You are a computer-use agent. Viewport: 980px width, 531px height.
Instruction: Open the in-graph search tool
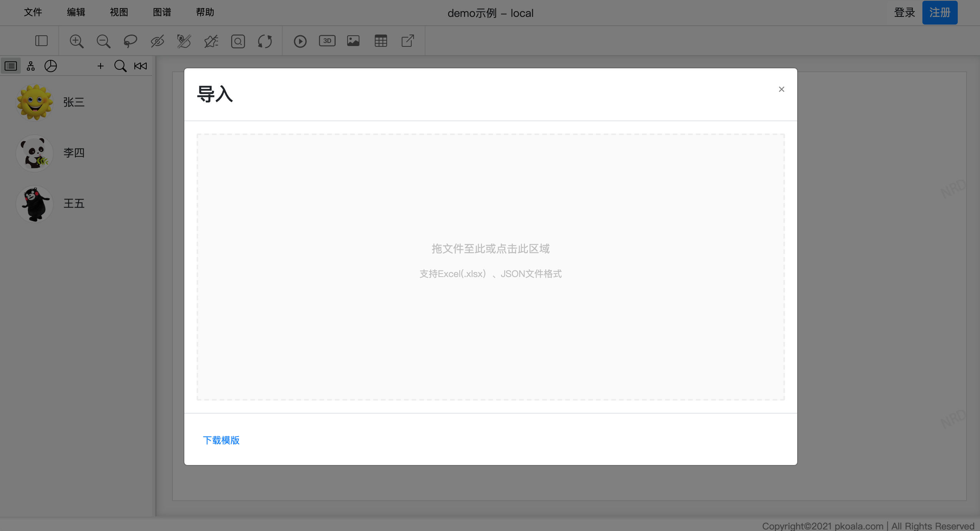click(238, 41)
